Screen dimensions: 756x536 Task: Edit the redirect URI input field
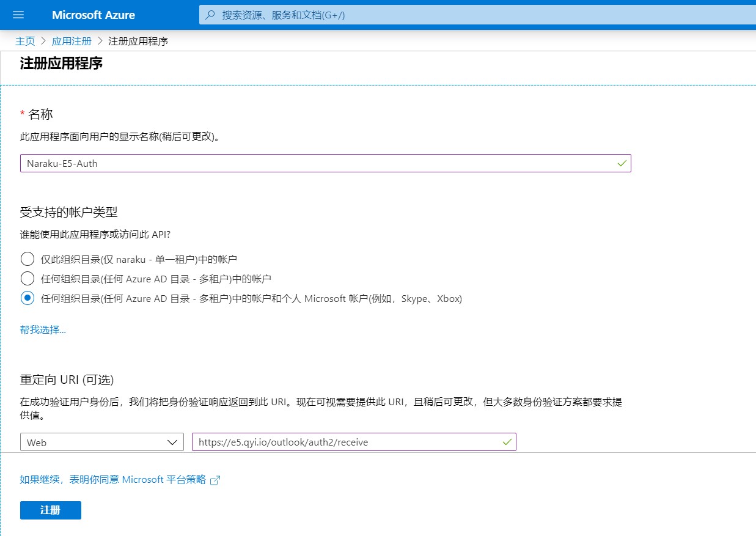tap(354, 442)
